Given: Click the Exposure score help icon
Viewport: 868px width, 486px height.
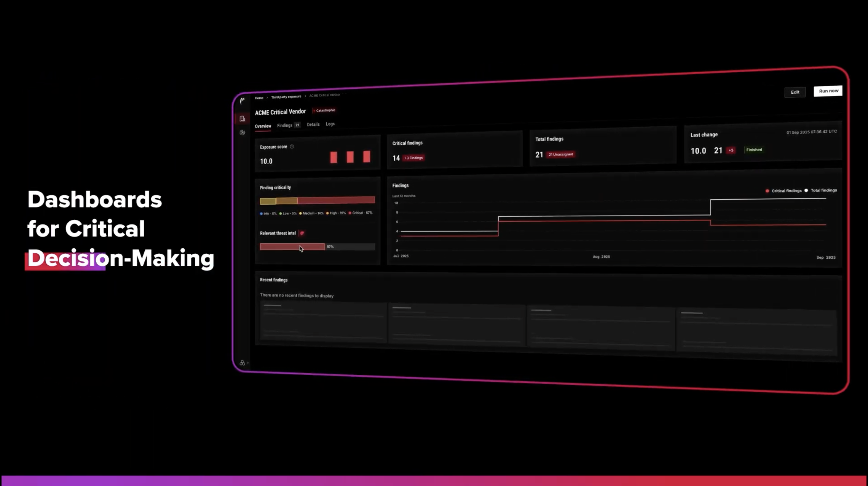Looking at the screenshot, I should tap(292, 147).
